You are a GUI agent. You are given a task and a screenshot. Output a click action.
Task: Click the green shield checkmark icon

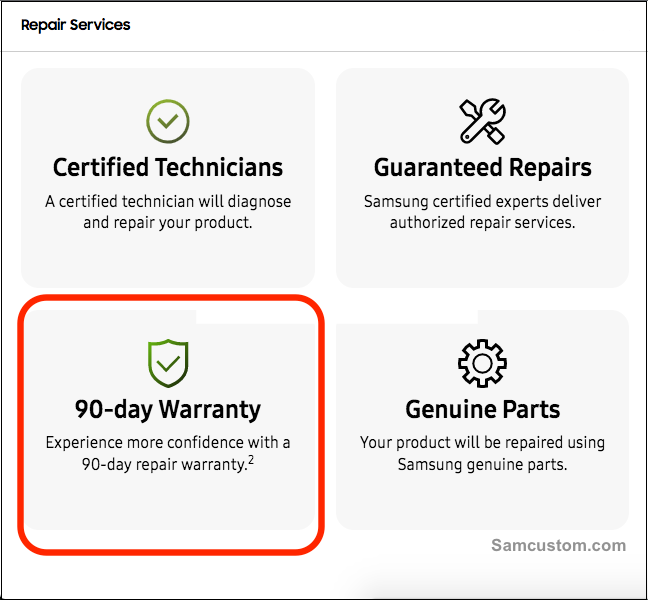pyautogui.click(x=168, y=363)
